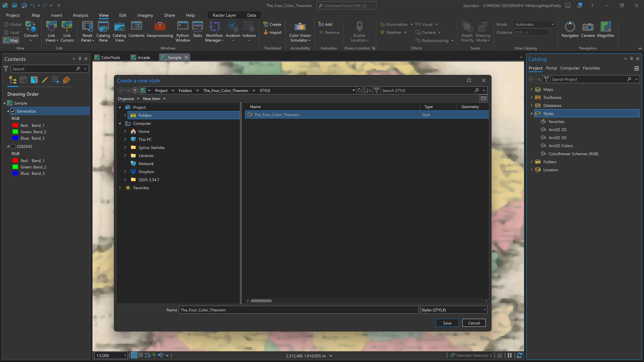
Task: Select List By Data Source icon
Action: (23, 80)
